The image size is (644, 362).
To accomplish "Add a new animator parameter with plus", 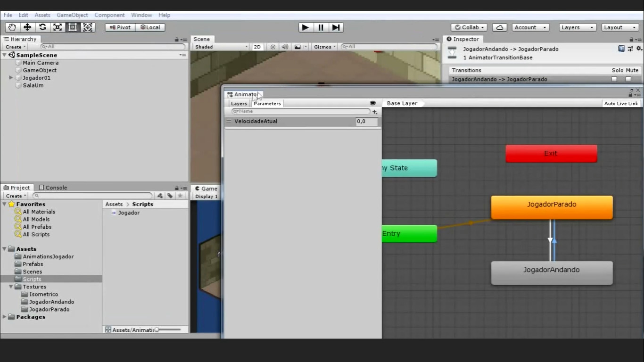I will click(375, 112).
